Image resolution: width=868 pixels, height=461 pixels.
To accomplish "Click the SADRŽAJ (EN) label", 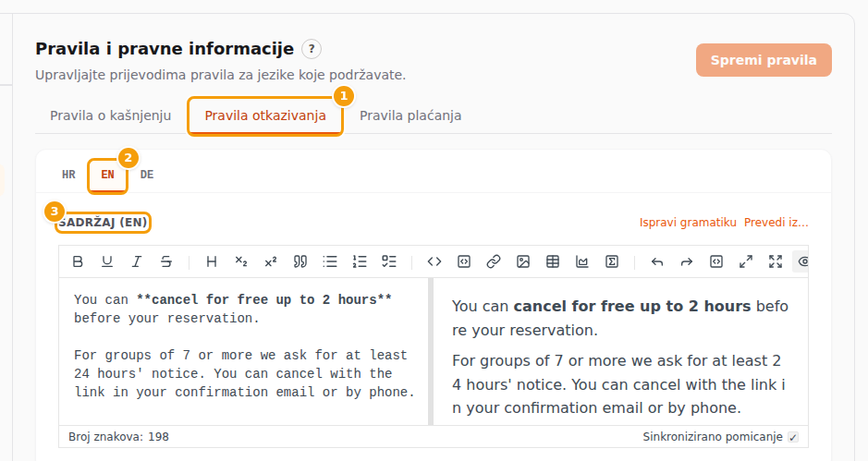I will click(x=103, y=223).
